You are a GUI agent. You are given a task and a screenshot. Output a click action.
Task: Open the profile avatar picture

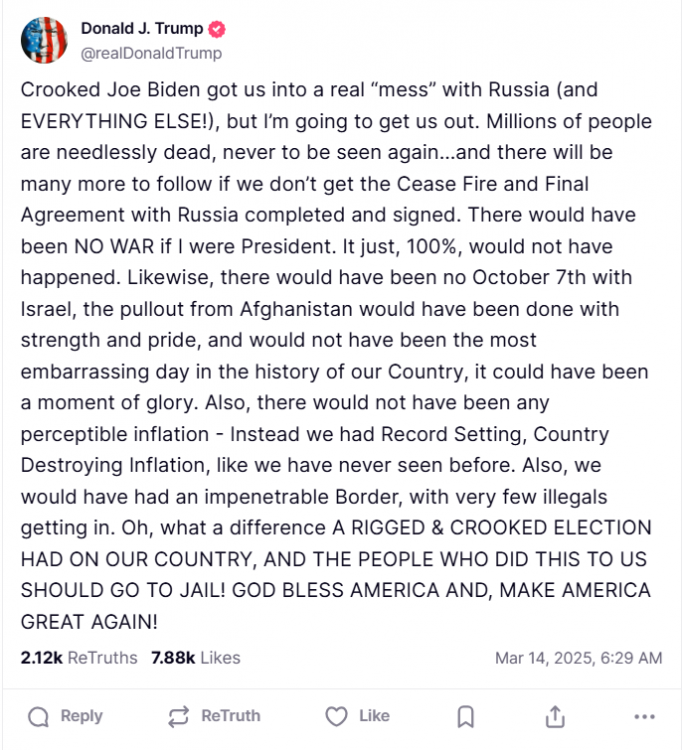(x=44, y=39)
